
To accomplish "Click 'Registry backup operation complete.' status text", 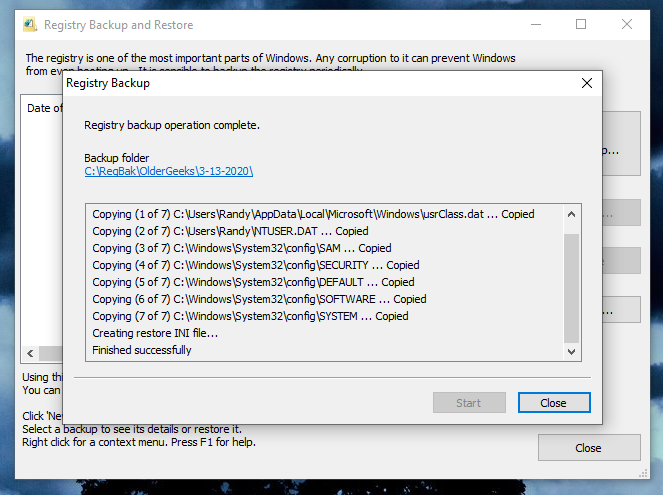I will pos(172,125).
